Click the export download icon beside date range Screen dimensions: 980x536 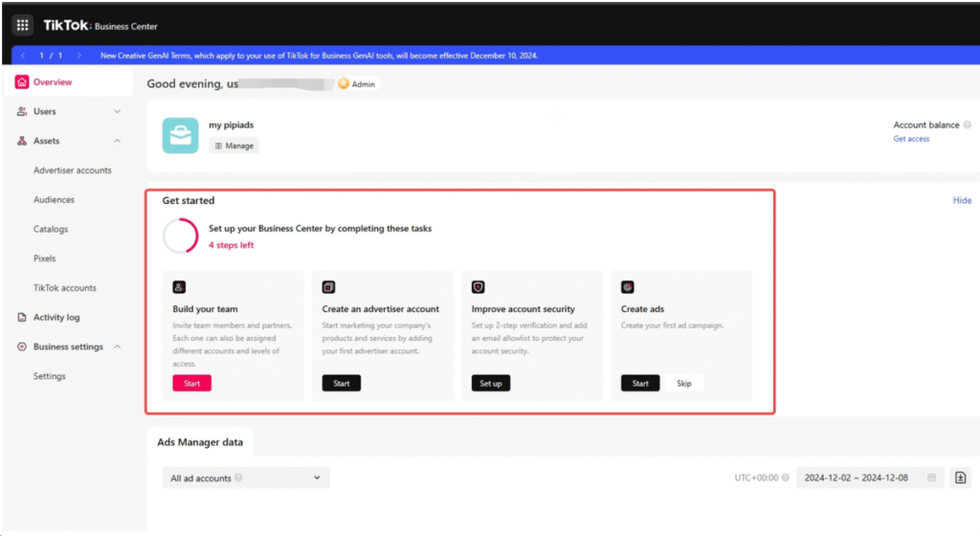point(960,478)
